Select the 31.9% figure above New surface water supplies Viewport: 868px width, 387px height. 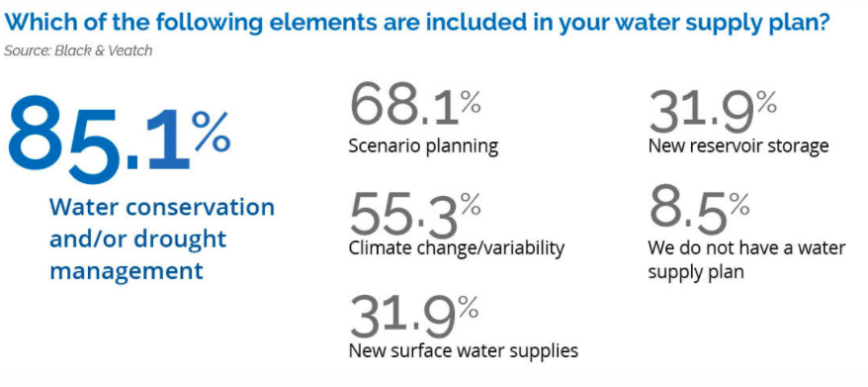414,319
